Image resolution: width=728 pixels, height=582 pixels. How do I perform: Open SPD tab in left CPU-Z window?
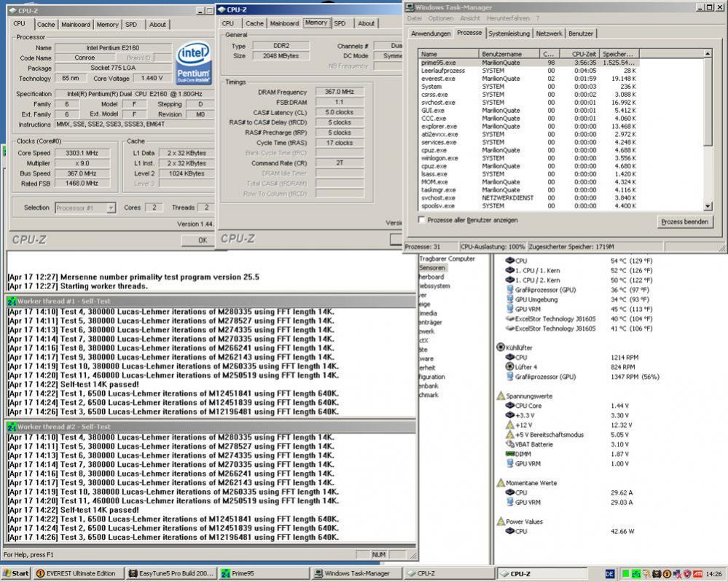131,25
